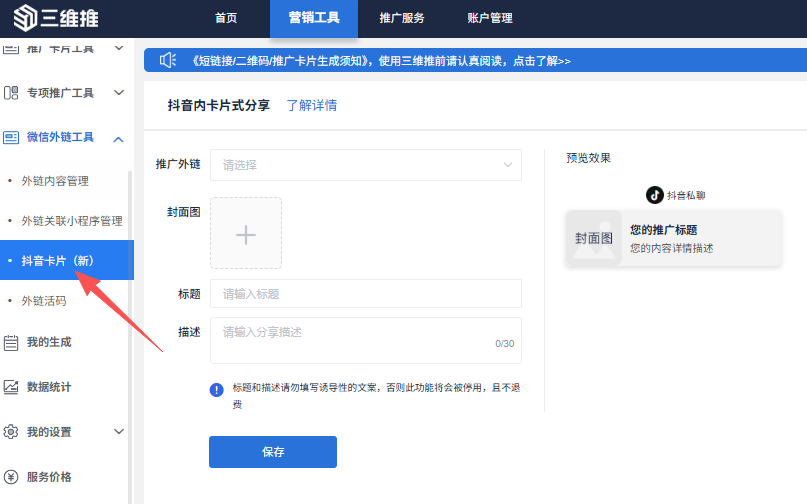Screen dimensions: 807x504
Task: Click the 数据统计 chart icon
Action: pyautogui.click(x=12, y=387)
